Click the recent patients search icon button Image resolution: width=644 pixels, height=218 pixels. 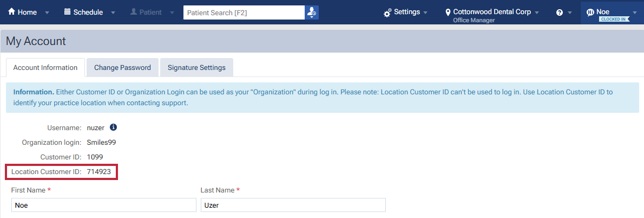pyautogui.click(x=312, y=12)
